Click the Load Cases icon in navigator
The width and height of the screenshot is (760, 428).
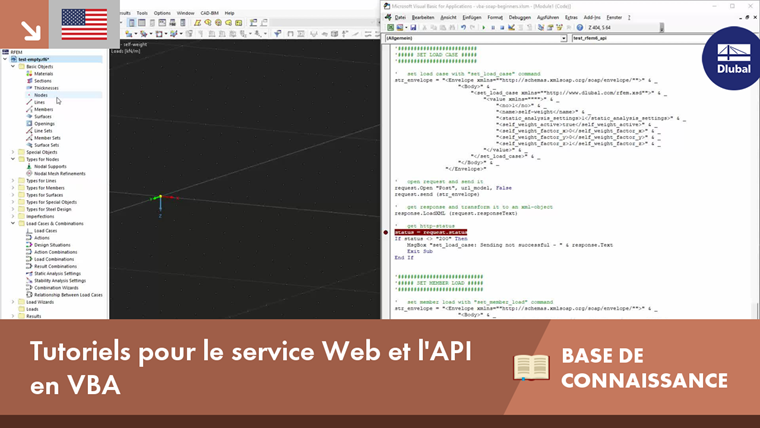coord(29,231)
